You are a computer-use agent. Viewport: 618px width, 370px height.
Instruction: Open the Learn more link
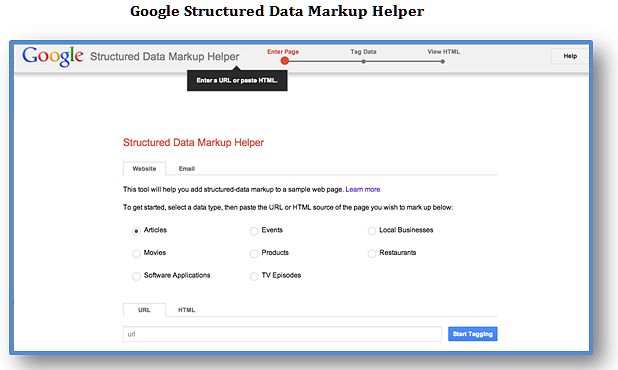pyautogui.click(x=363, y=190)
